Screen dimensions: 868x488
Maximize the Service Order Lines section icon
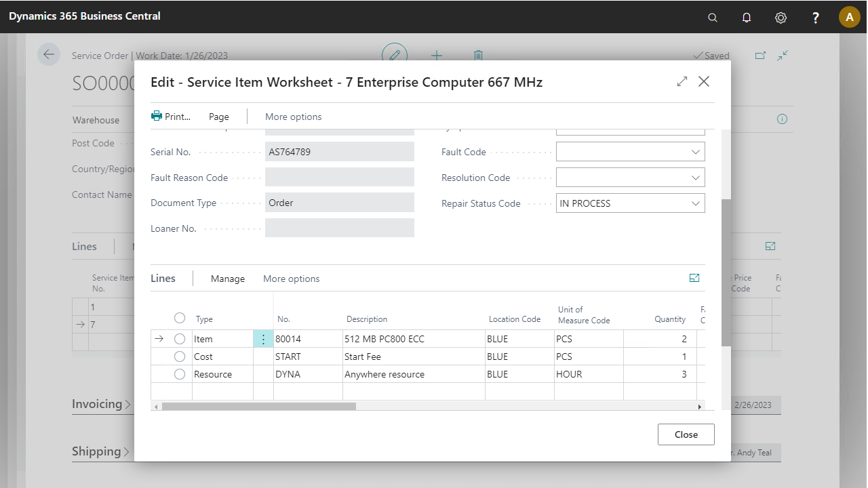(x=770, y=246)
